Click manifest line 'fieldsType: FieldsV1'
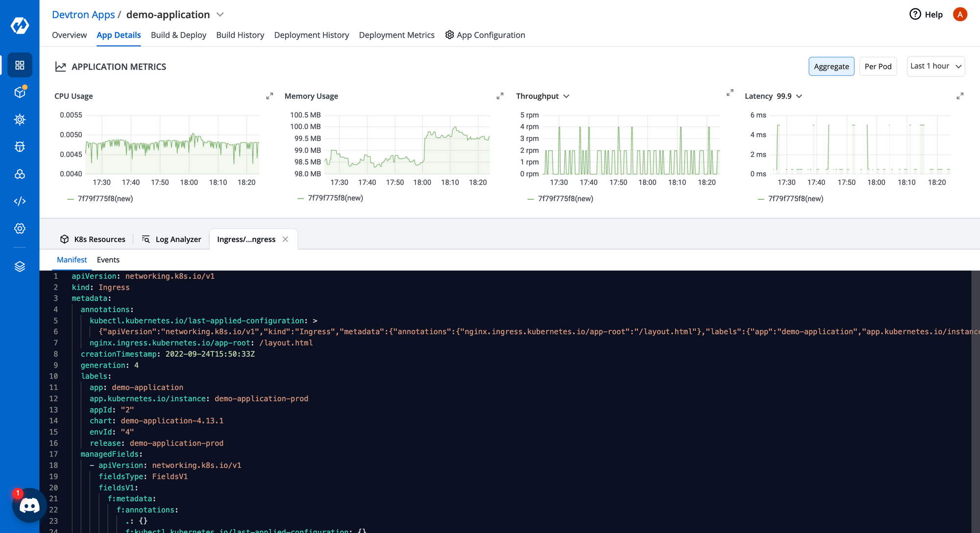This screenshot has width=980, height=533. click(143, 476)
